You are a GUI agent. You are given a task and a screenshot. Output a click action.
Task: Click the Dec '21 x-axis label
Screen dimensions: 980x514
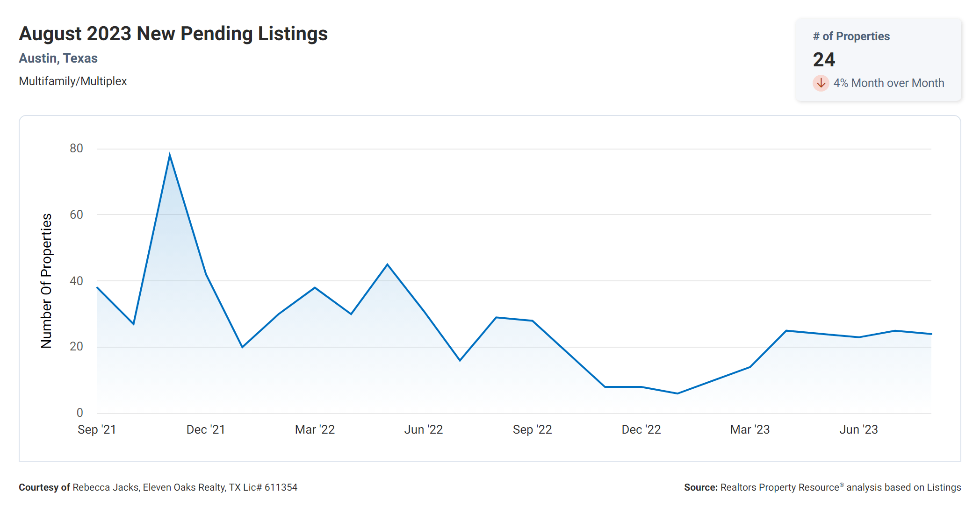(206, 429)
